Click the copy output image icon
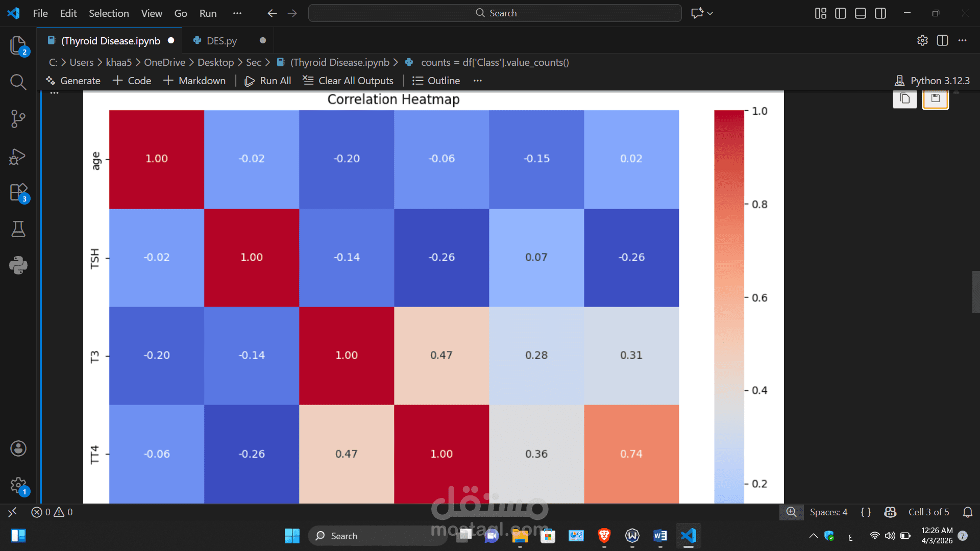 click(904, 98)
